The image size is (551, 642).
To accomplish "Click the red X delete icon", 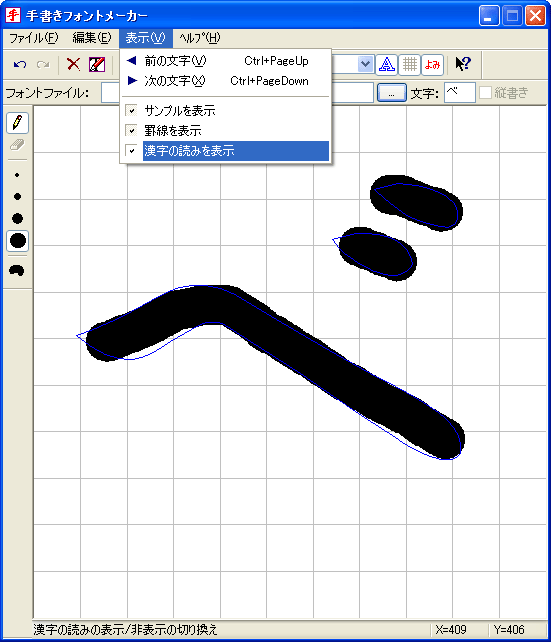I will click(73, 64).
